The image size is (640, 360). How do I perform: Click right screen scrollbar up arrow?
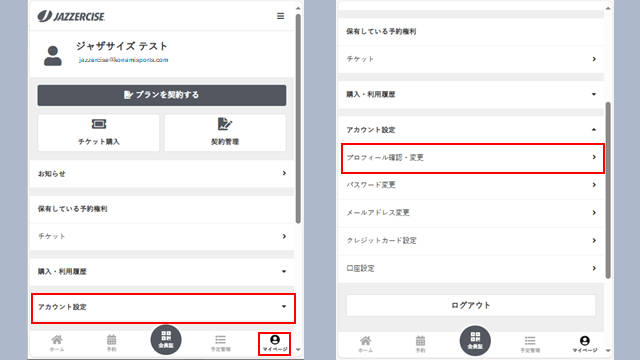608,8
